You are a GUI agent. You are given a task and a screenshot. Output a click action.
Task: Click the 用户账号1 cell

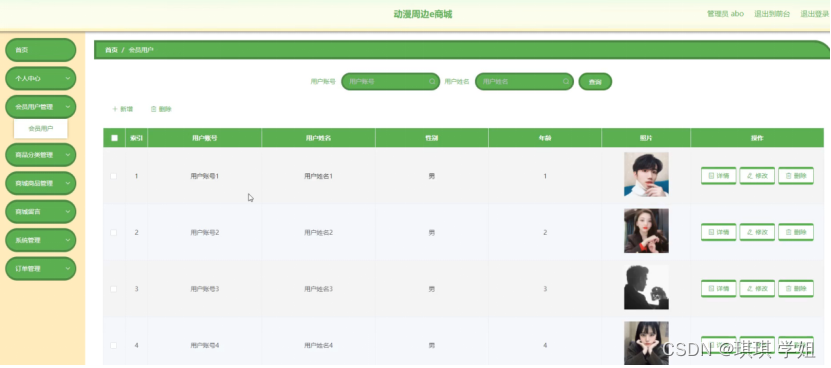(x=205, y=176)
